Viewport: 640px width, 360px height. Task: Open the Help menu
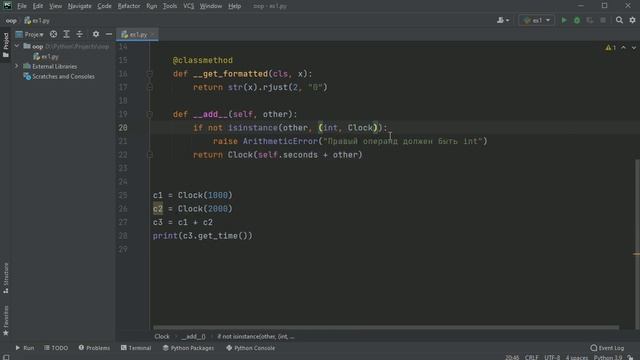click(235, 6)
